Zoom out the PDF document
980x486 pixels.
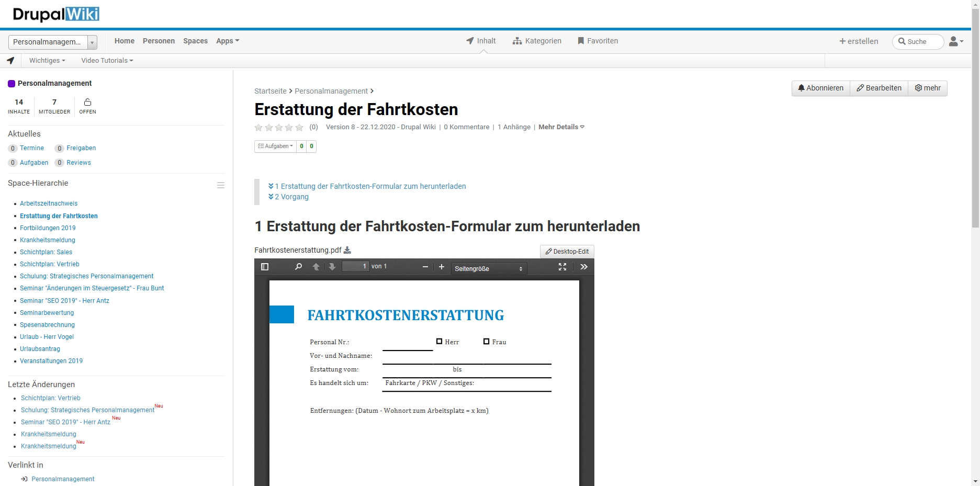pyautogui.click(x=425, y=267)
